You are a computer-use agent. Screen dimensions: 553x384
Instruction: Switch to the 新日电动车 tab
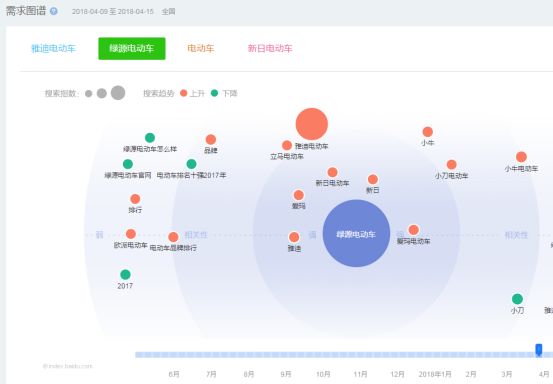tap(270, 48)
